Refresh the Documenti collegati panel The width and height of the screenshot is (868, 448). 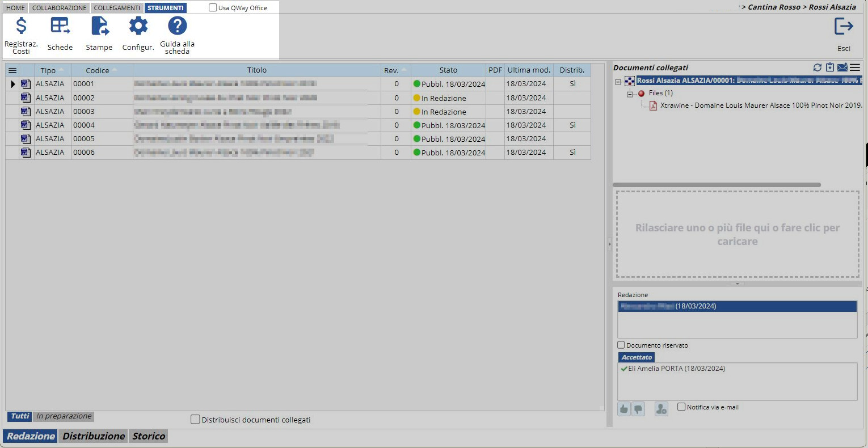point(817,67)
